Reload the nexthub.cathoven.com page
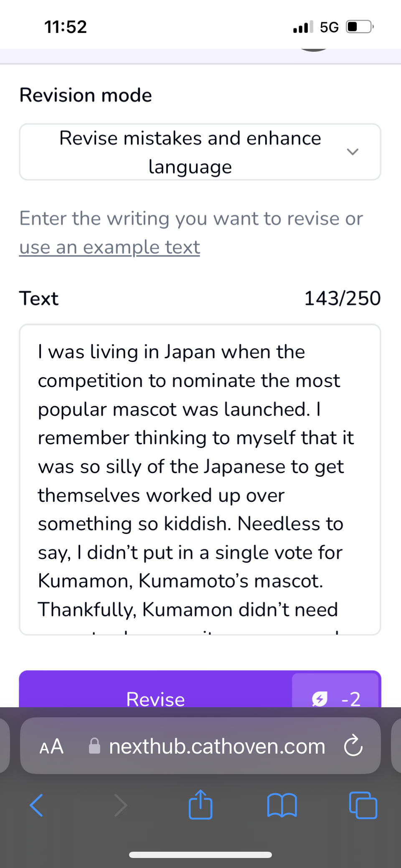 click(x=353, y=746)
